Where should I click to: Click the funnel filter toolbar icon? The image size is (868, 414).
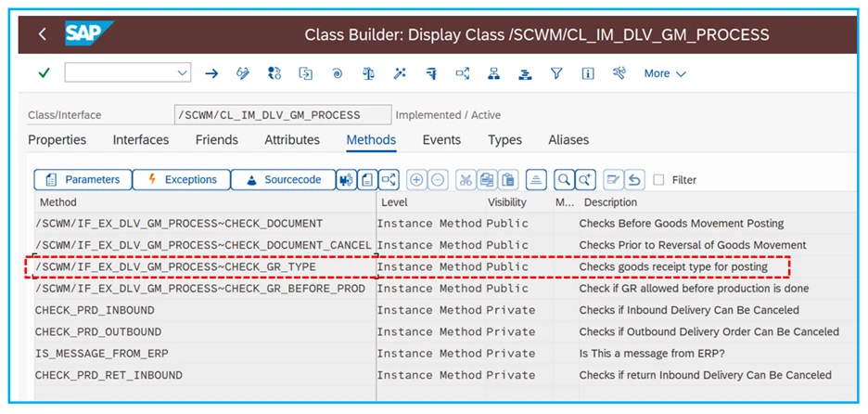tap(556, 73)
